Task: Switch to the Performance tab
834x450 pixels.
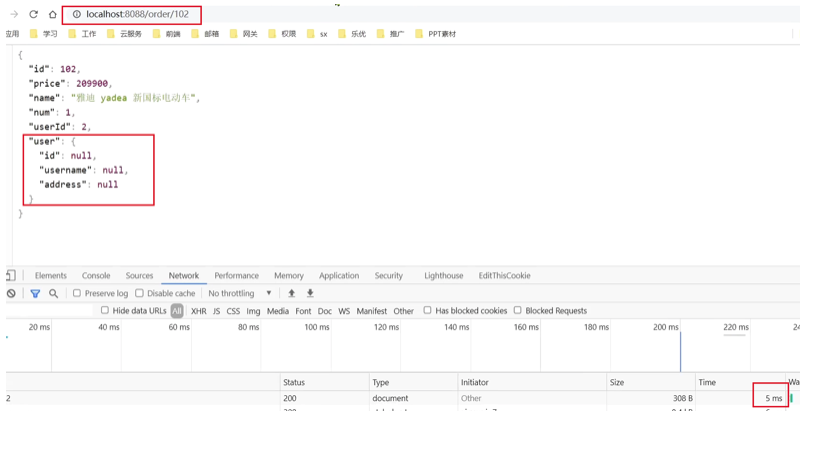Action: click(237, 276)
